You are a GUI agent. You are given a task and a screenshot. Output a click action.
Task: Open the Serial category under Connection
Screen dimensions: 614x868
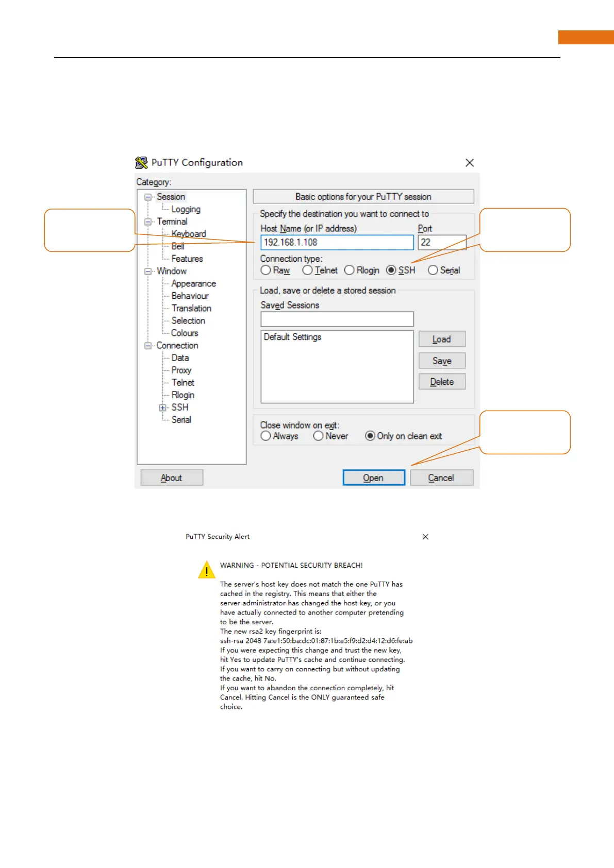181,419
